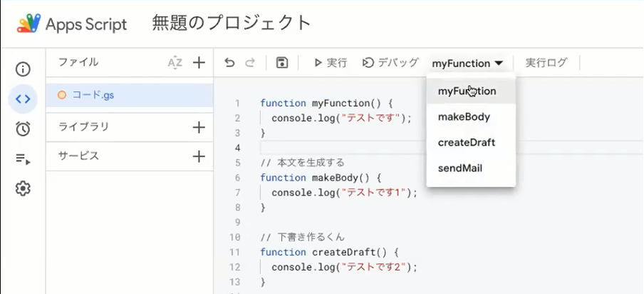Select the コード.gs file

click(130, 96)
